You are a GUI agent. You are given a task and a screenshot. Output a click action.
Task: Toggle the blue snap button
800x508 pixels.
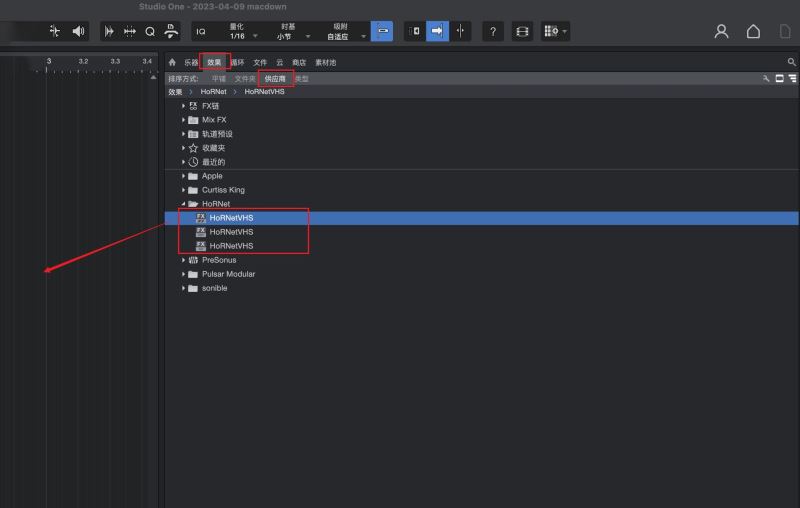[x=382, y=31]
